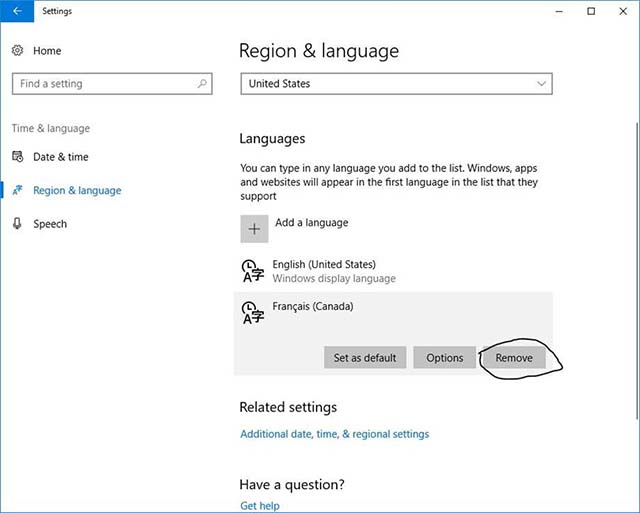640x513 pixels.
Task: Maximize the Settings window
Action: 591,11
